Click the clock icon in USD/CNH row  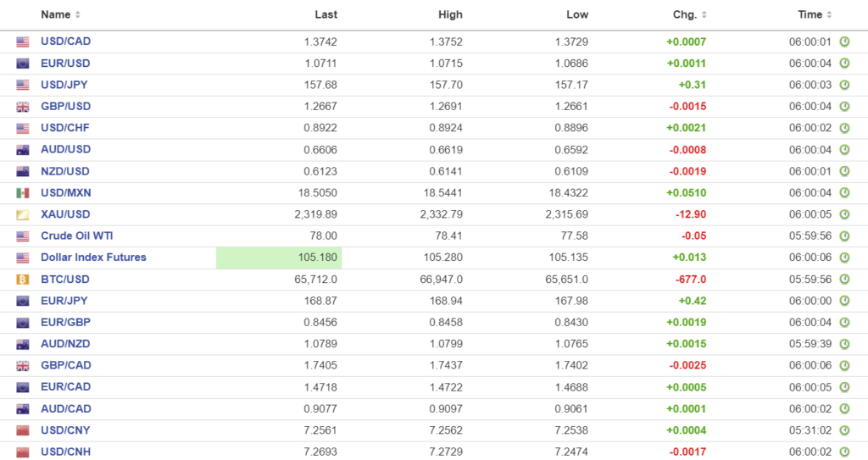[x=844, y=452]
